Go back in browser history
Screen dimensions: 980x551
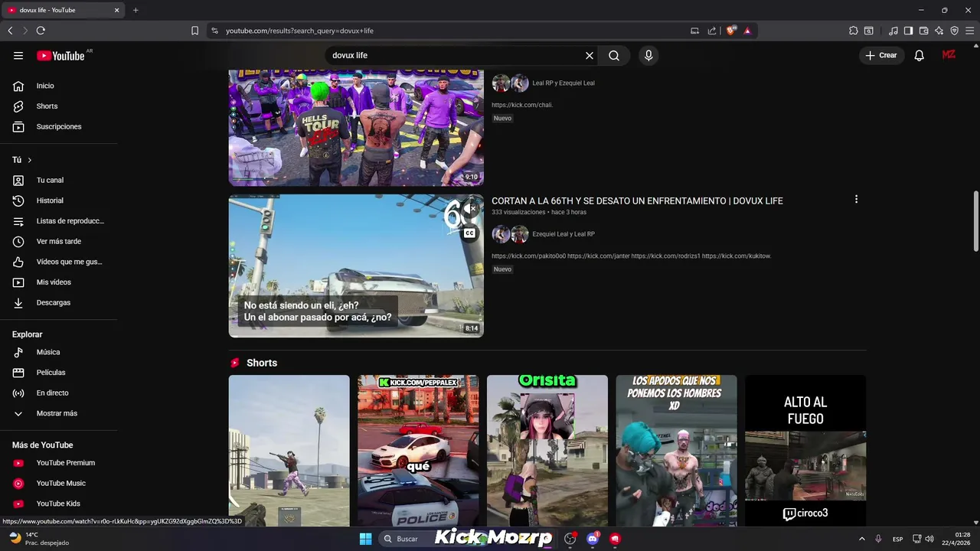tap(10, 31)
